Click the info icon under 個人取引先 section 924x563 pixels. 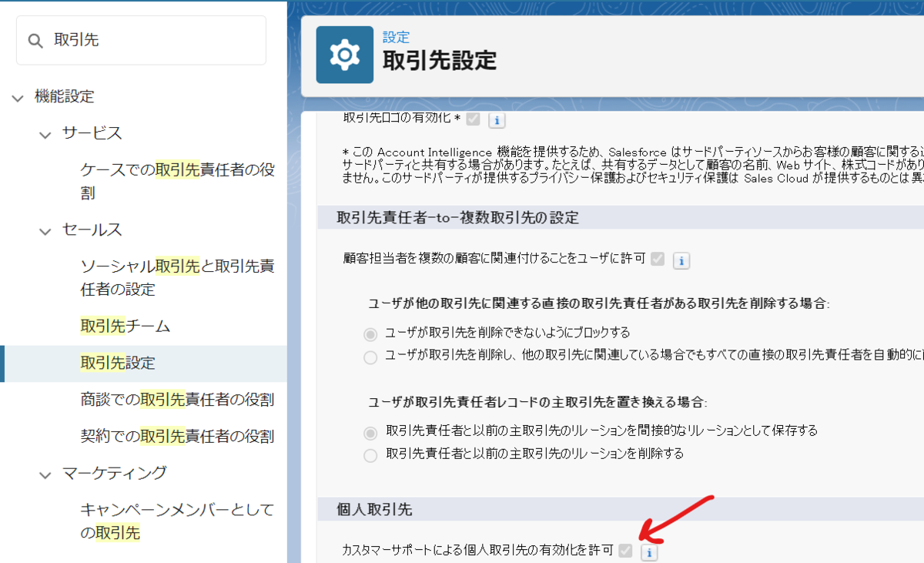648,551
